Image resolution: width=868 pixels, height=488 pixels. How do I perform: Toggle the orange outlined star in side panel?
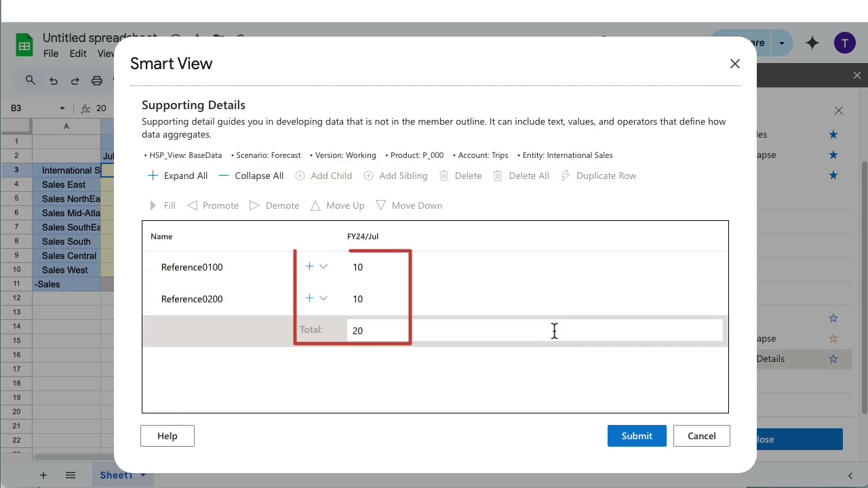pos(833,338)
